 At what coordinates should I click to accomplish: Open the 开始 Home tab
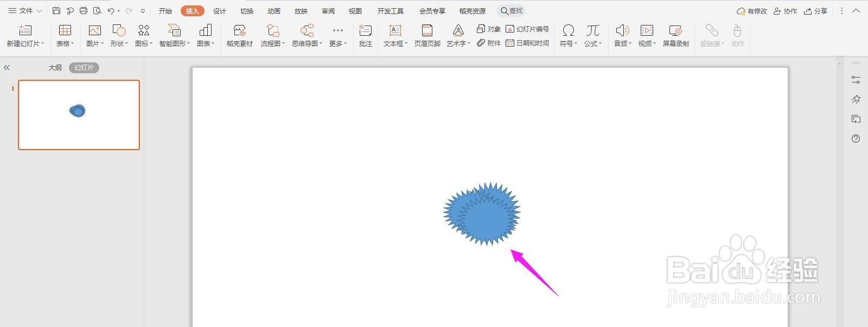coord(165,11)
